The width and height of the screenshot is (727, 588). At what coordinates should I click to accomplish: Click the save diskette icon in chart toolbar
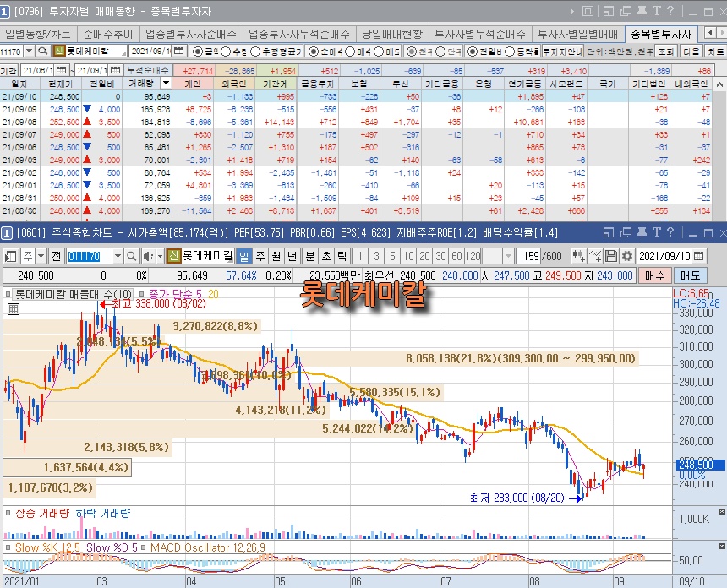coord(611,256)
